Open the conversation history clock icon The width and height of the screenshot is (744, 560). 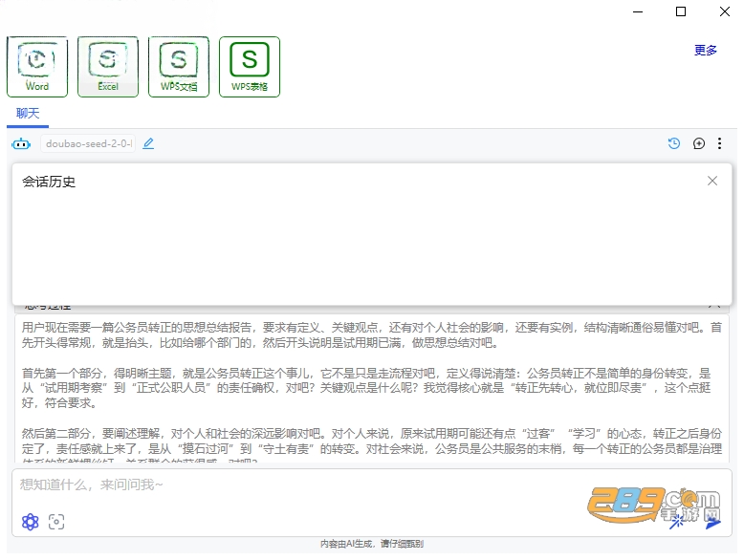point(674,143)
